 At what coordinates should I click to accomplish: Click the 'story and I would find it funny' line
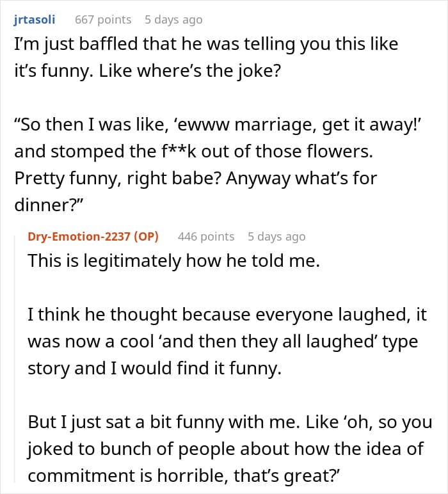(154, 369)
